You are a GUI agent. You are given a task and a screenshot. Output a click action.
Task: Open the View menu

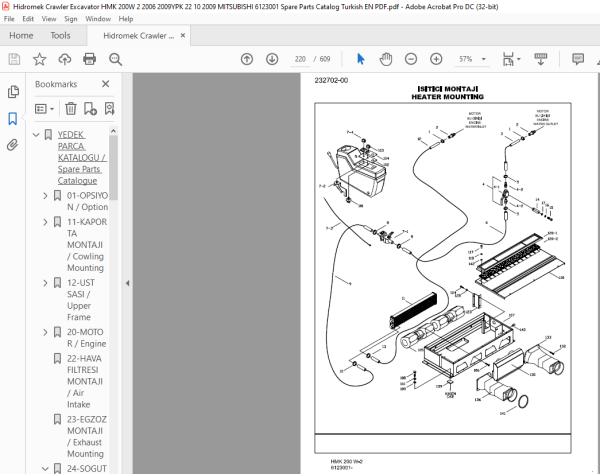pyautogui.click(x=49, y=19)
